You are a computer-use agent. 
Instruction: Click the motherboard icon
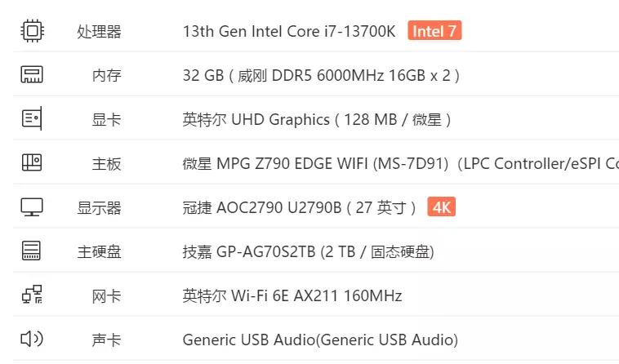[32, 163]
